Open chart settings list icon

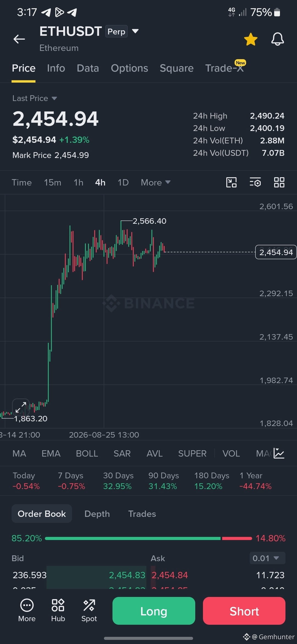tap(255, 182)
